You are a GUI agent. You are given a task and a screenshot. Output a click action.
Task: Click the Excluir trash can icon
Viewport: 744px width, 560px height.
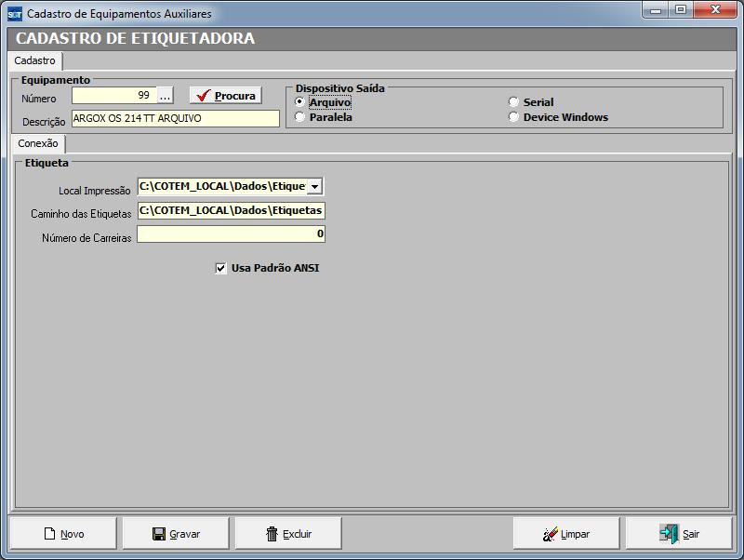(272, 534)
